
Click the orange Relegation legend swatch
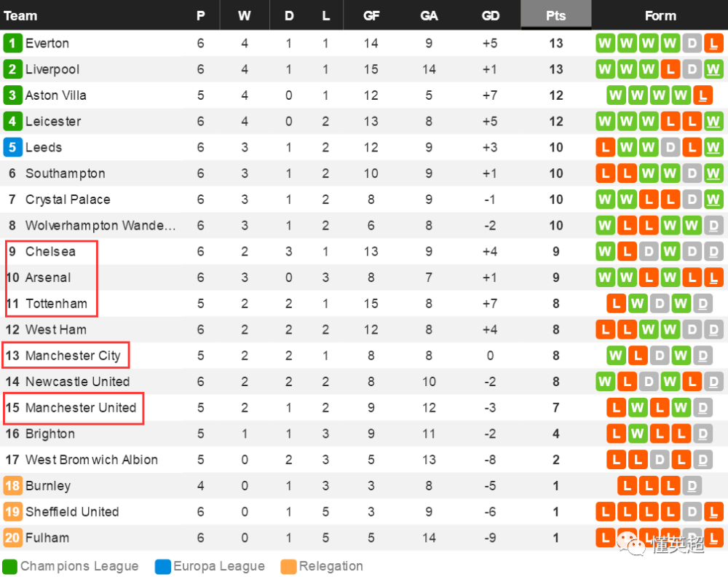pos(288,566)
